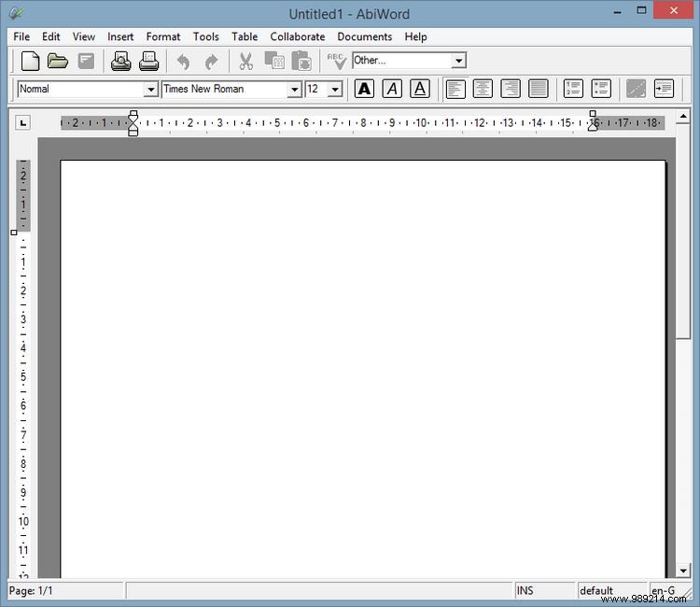Open the File menu
700x607 pixels.
pos(21,36)
